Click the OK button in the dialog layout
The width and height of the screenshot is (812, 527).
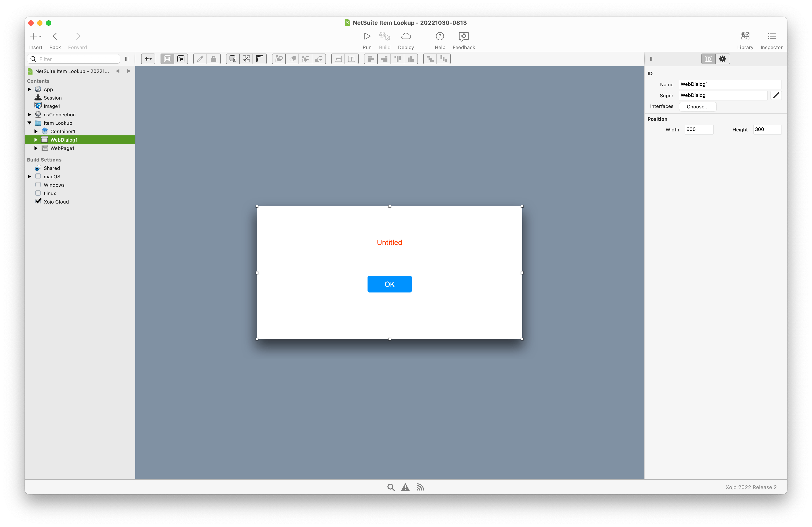pos(389,284)
